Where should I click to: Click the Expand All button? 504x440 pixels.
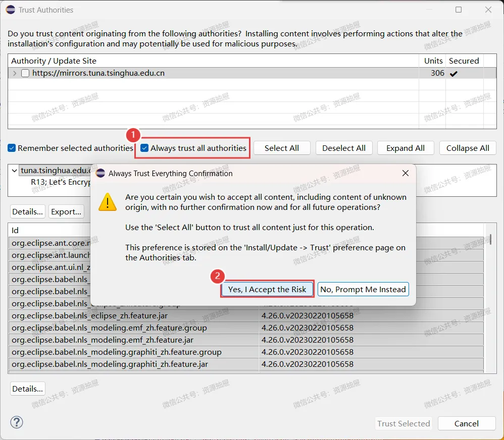pos(406,148)
